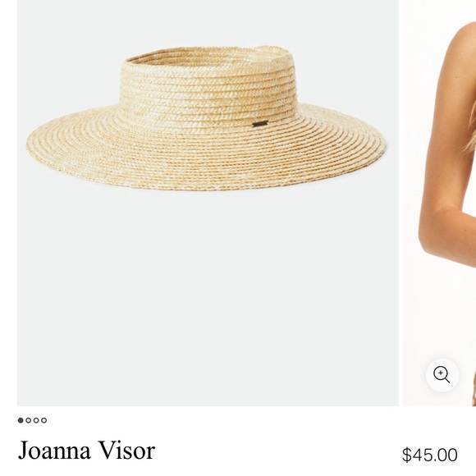Jump to the fourth carousel dot
This screenshot has width=476, height=476.
pos(44,420)
